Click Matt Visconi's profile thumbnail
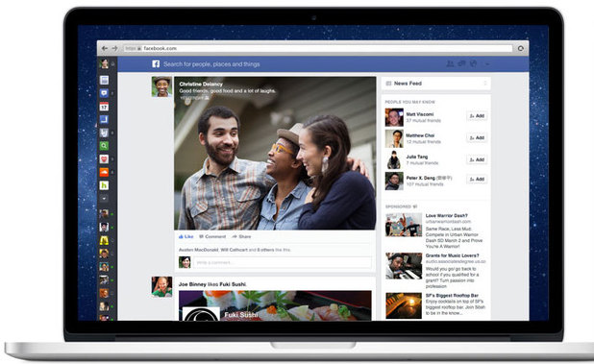 [394, 117]
